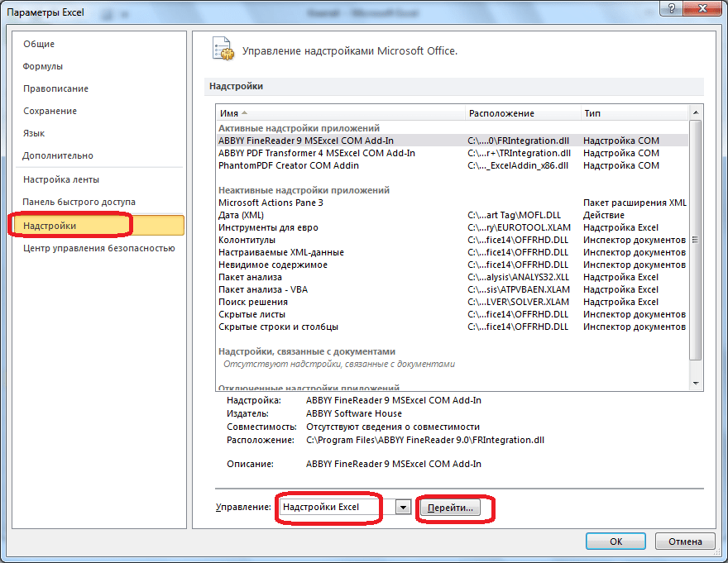Click the list scrollbar down arrow
This screenshot has height=563, width=728.
(x=696, y=384)
